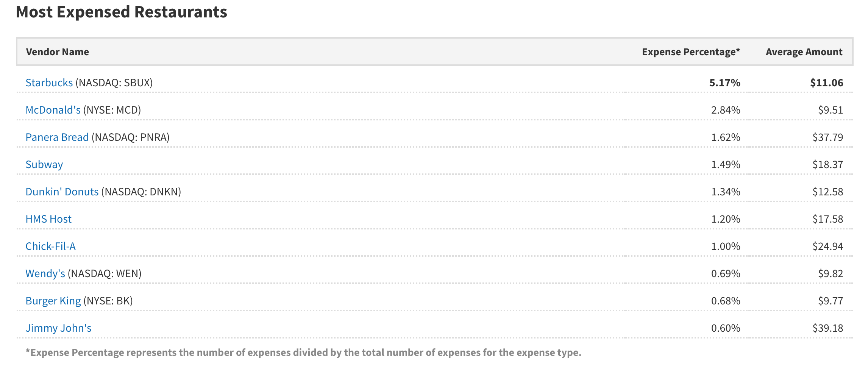
Task: Open the Wendy's vendor link
Action: [45, 273]
